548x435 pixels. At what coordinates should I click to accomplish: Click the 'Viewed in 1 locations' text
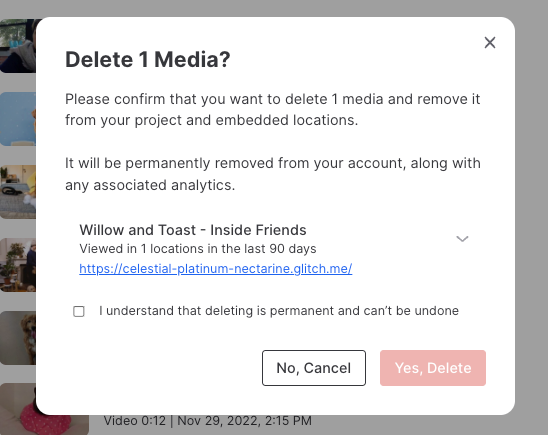click(x=197, y=248)
